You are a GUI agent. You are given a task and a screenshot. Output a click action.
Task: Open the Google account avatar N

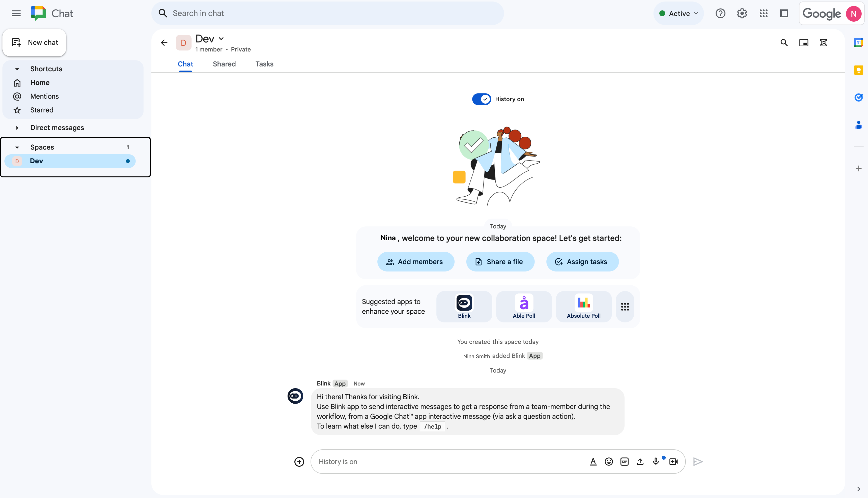(853, 14)
